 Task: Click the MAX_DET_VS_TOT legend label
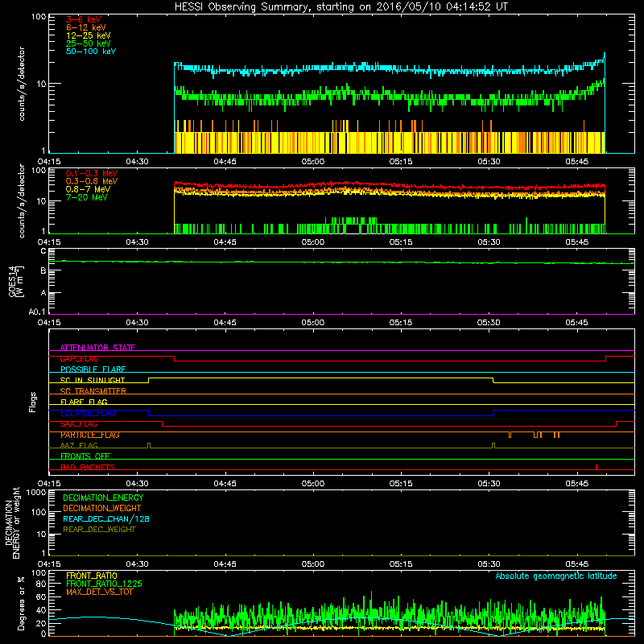[100, 592]
